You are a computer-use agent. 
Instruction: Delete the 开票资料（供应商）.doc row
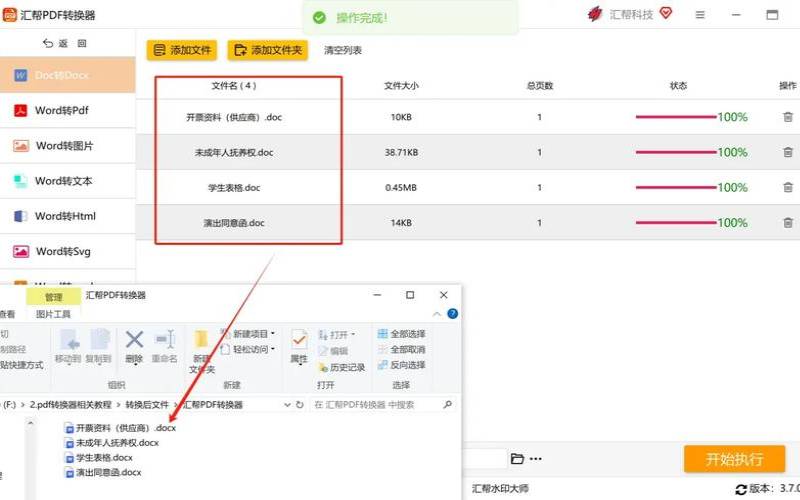(788, 117)
